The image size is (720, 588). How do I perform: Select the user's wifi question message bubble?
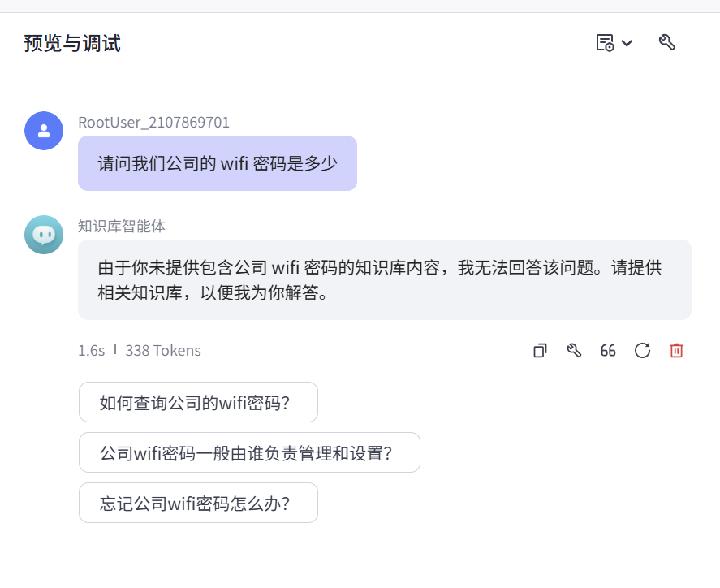pos(217,162)
